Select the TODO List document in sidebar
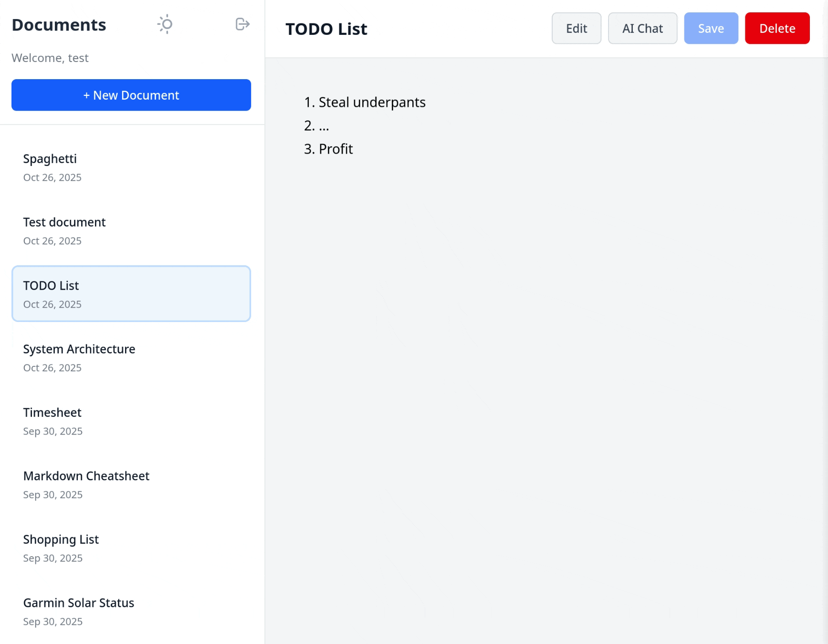The image size is (828, 644). pyautogui.click(x=131, y=294)
